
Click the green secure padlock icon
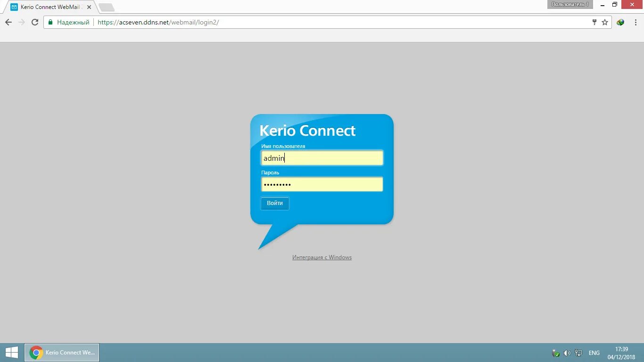50,22
